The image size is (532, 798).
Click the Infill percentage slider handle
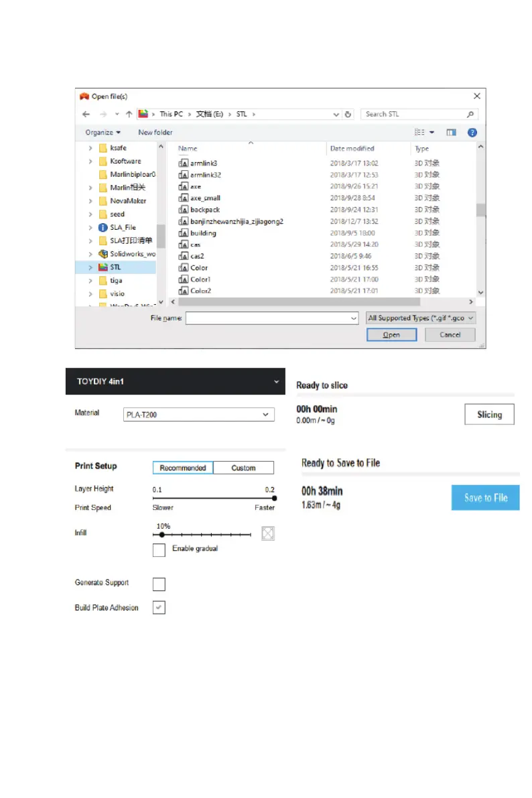click(x=162, y=535)
